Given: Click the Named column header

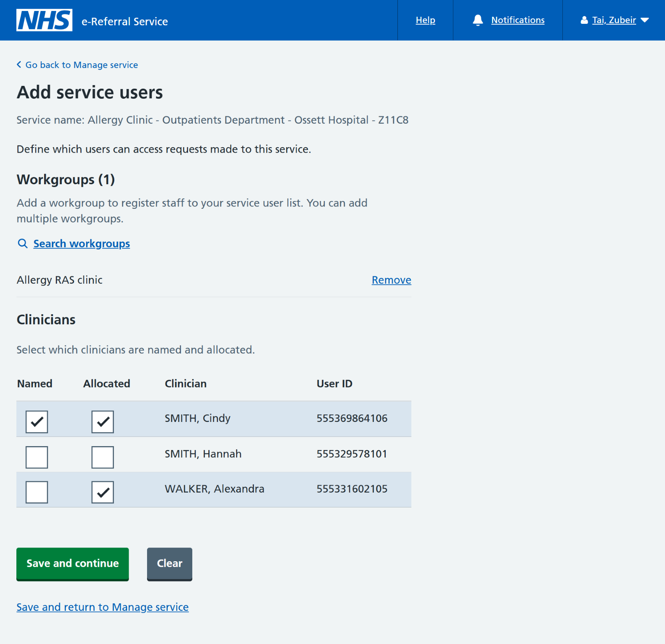Looking at the screenshot, I should 35,384.
